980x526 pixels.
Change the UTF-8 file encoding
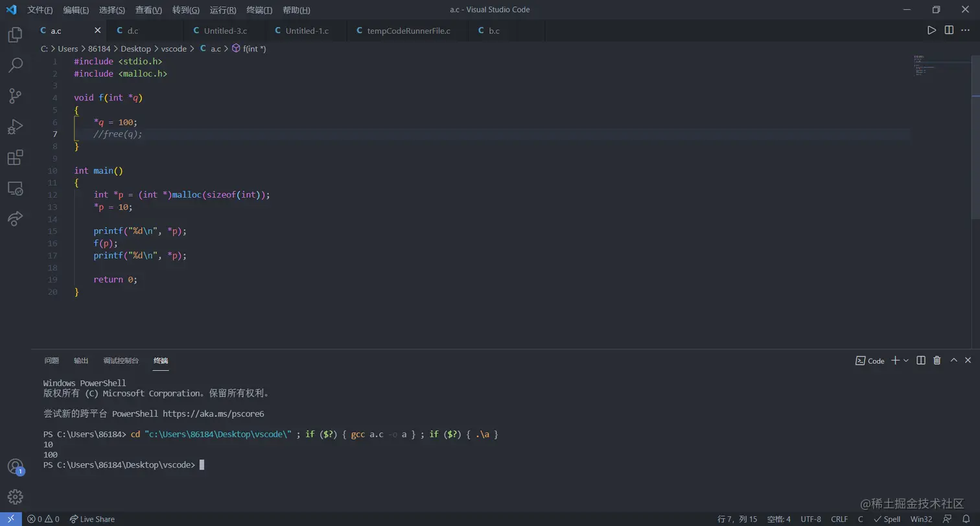811,519
